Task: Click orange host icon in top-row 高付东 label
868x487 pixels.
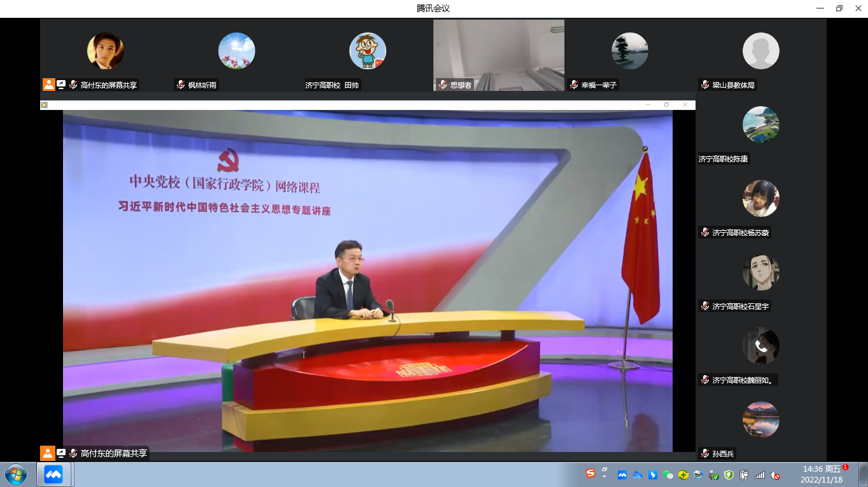Action: 49,85
